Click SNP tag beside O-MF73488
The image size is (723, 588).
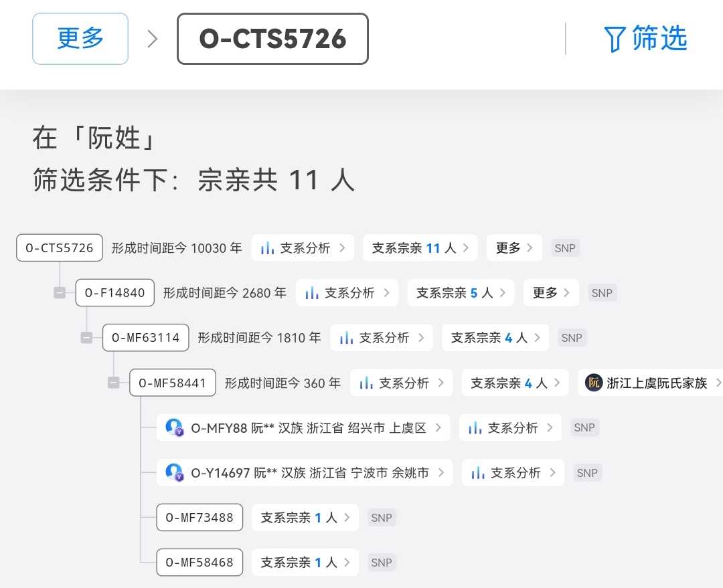pyautogui.click(x=382, y=518)
